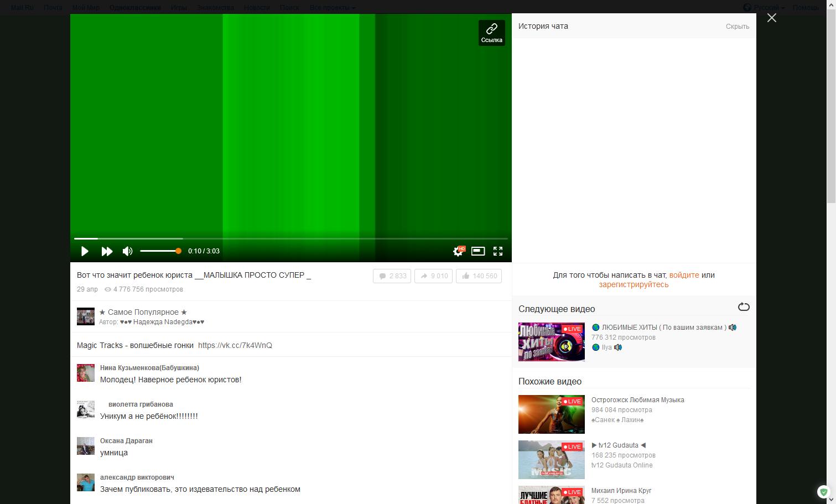Open the Новости menu item
The image size is (836, 504).
[257, 7]
